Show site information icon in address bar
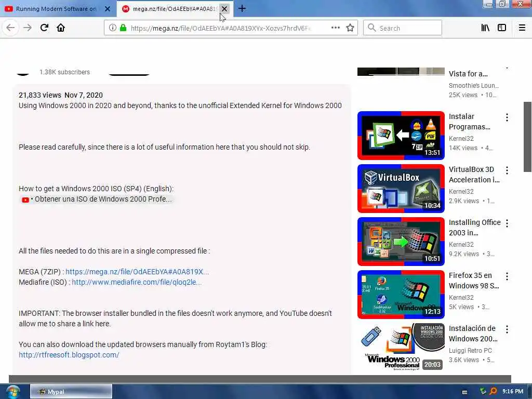The height and width of the screenshot is (399, 532). click(112, 28)
